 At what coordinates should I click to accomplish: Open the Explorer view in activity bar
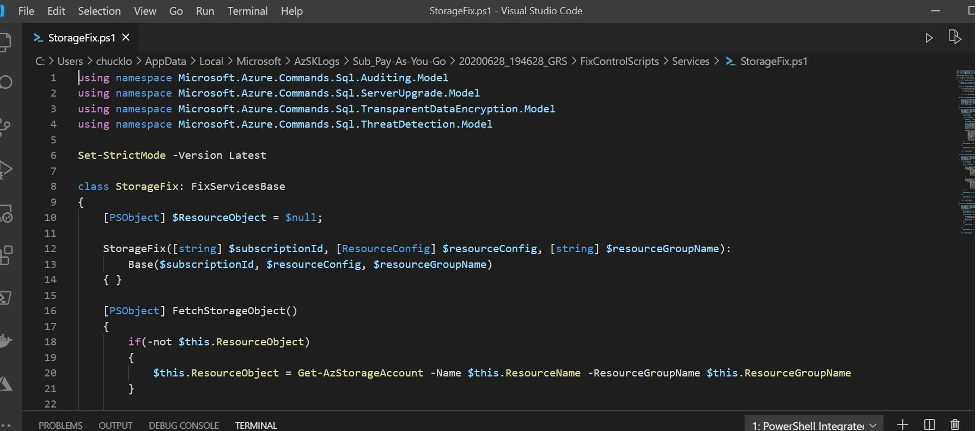click(x=5, y=42)
